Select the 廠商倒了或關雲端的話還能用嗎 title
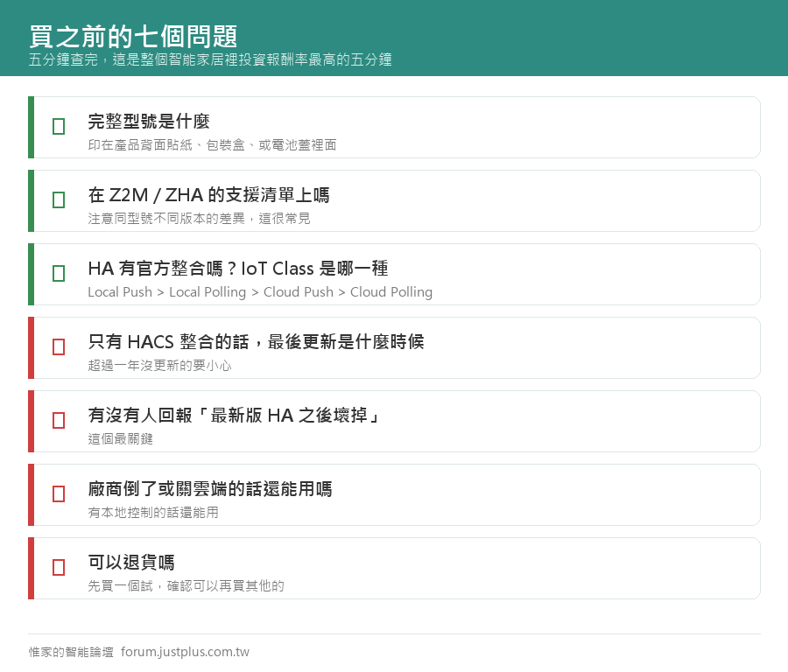The image size is (788, 672). point(210,488)
